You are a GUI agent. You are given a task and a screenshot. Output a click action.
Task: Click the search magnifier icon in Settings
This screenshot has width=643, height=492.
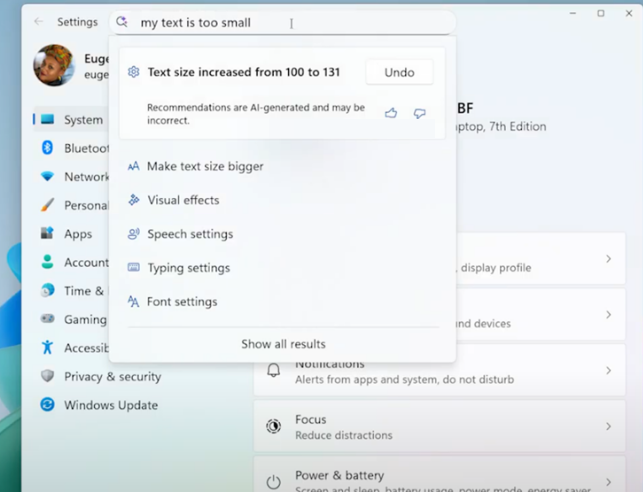point(122,21)
